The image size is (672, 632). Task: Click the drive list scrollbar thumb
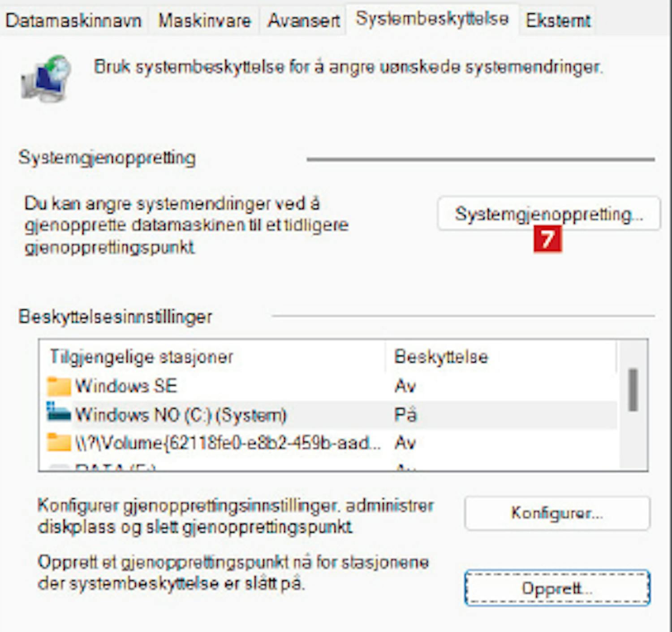[633, 389]
